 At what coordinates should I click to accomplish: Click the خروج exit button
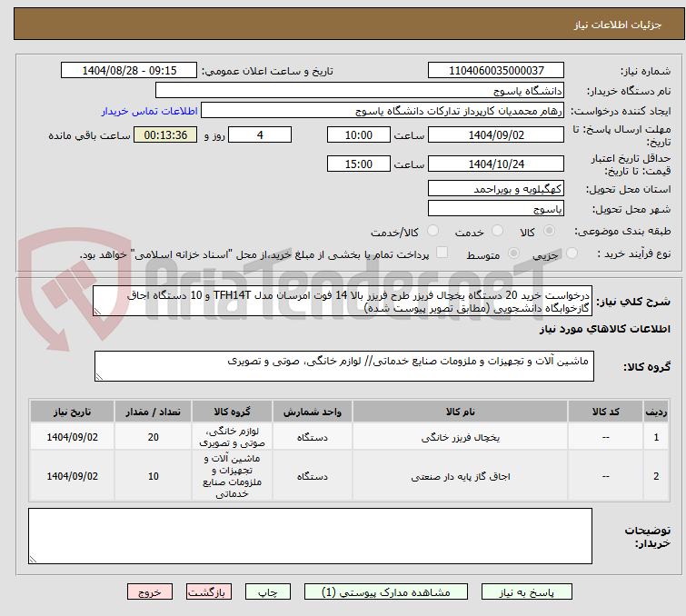point(150,592)
